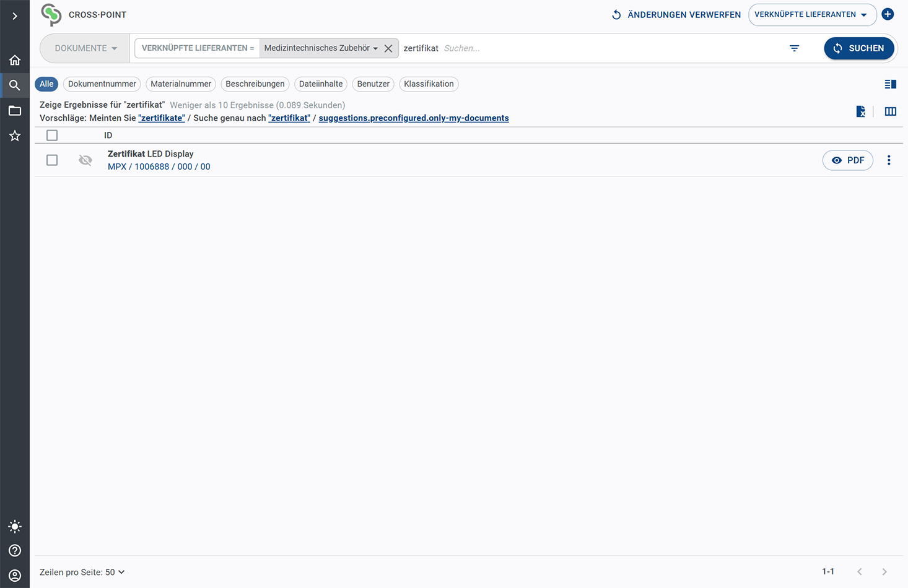Viewport: 908px width, 588px height.
Task: Open the search filter options icon
Action: (x=794, y=48)
